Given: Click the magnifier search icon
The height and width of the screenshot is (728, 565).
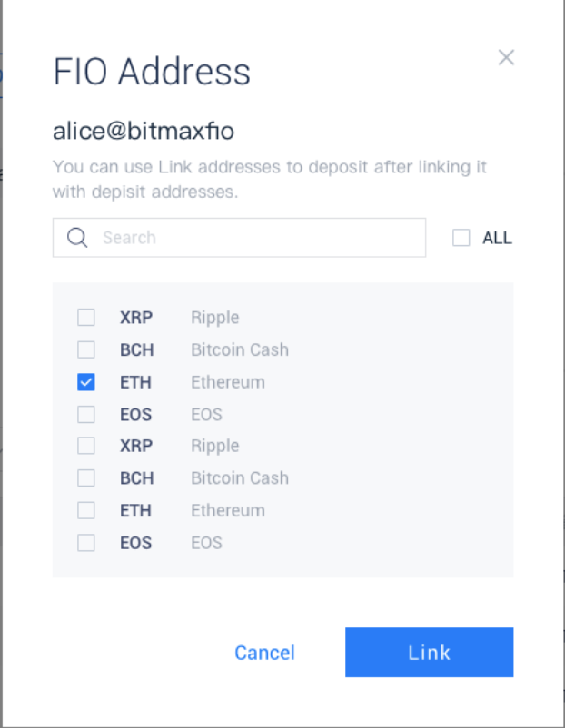Looking at the screenshot, I should (x=77, y=238).
